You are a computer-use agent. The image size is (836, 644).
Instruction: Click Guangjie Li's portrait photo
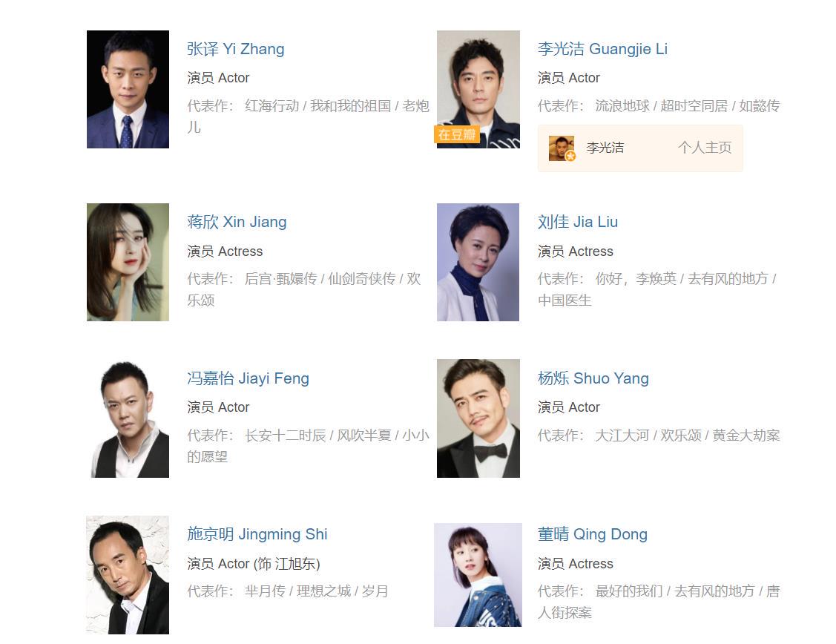(478, 89)
